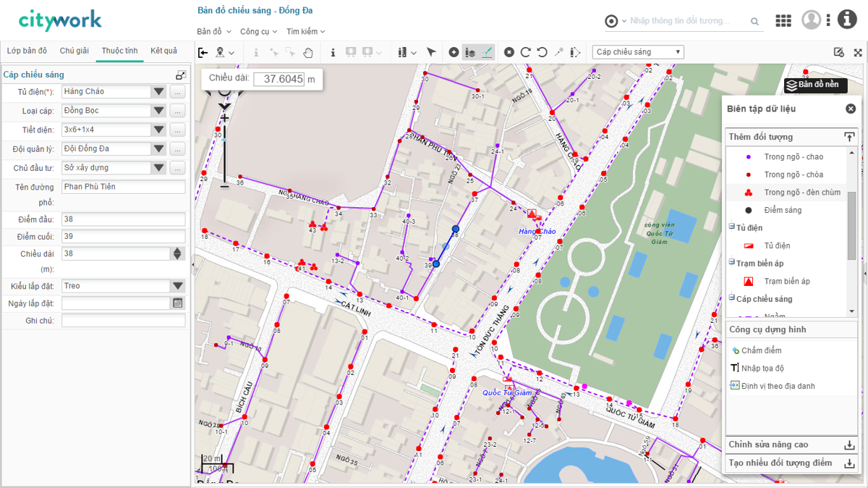Open the Tìm kiếm menu

(x=305, y=31)
